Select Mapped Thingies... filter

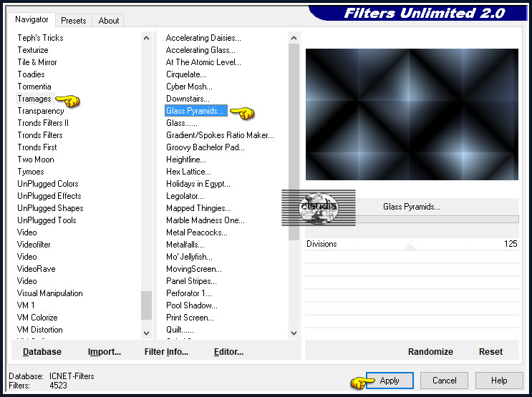coord(198,208)
